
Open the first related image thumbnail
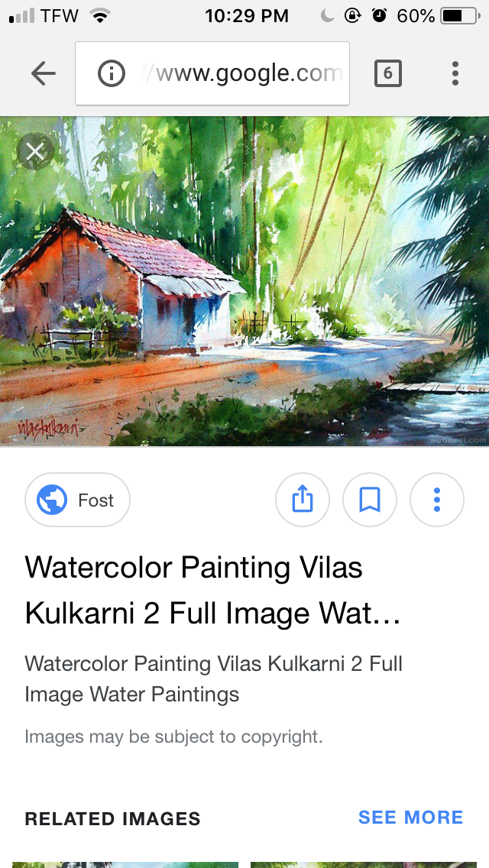pos(125,865)
